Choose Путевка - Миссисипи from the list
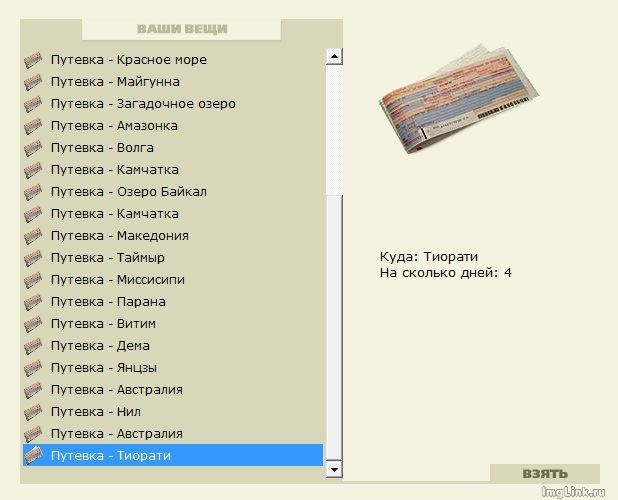The height and width of the screenshot is (500, 618). point(117,280)
